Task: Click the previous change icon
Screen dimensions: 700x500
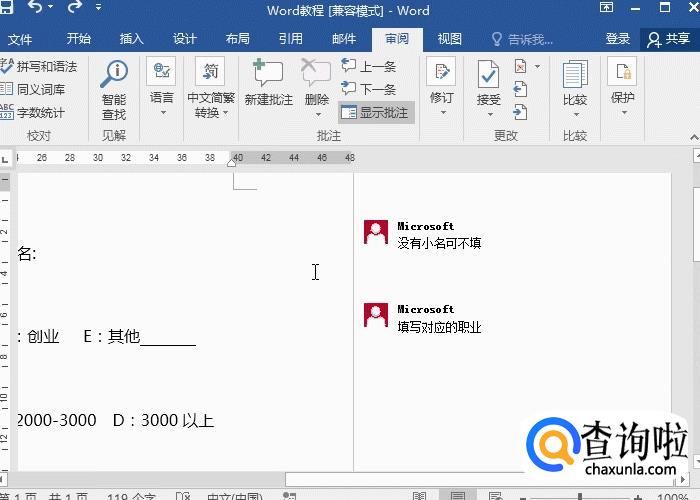Action: pos(520,89)
